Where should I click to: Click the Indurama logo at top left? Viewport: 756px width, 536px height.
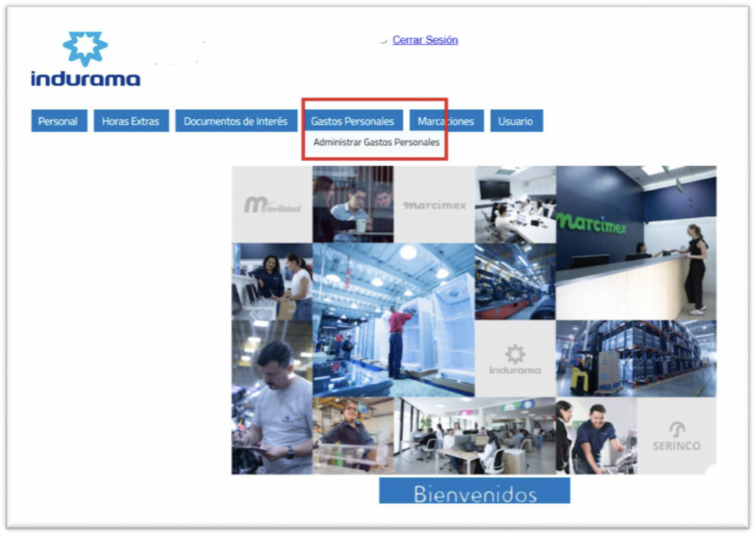pyautogui.click(x=85, y=61)
